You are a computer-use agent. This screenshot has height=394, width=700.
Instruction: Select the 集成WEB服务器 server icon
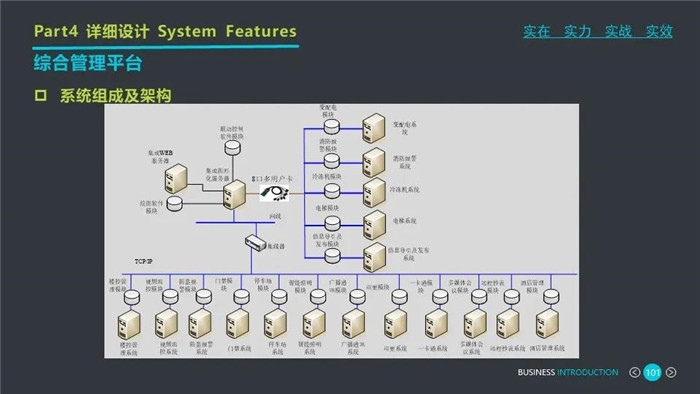click(x=176, y=178)
